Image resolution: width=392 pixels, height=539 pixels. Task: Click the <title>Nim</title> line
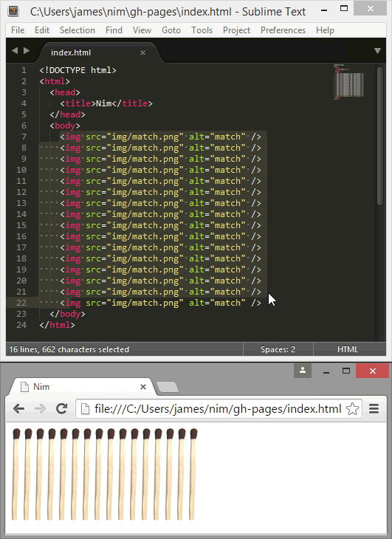[x=106, y=103]
